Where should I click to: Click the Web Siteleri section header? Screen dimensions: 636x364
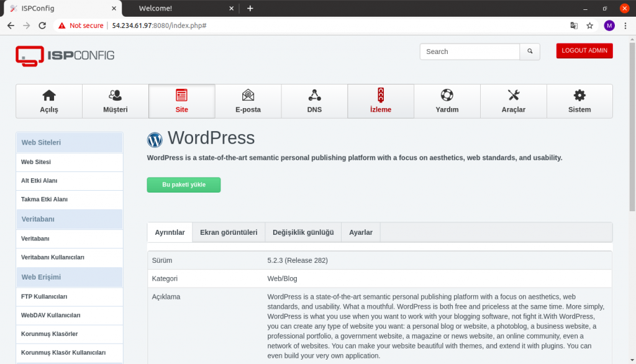[x=70, y=142]
